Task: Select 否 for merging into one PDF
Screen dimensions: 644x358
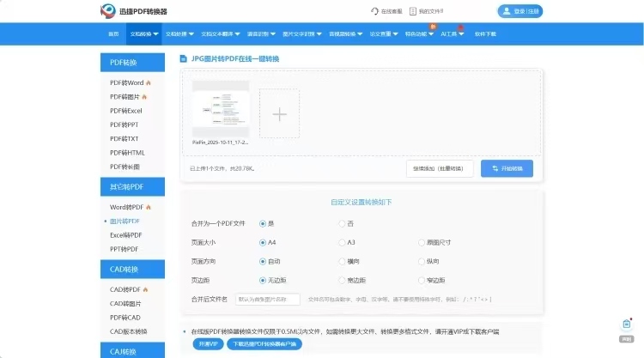Action: (x=342, y=223)
